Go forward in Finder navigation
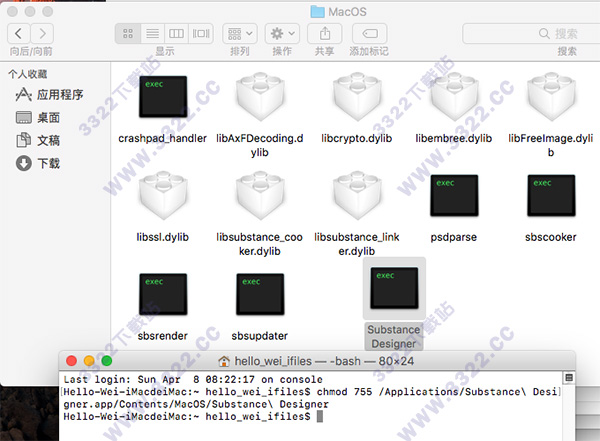 (42, 34)
